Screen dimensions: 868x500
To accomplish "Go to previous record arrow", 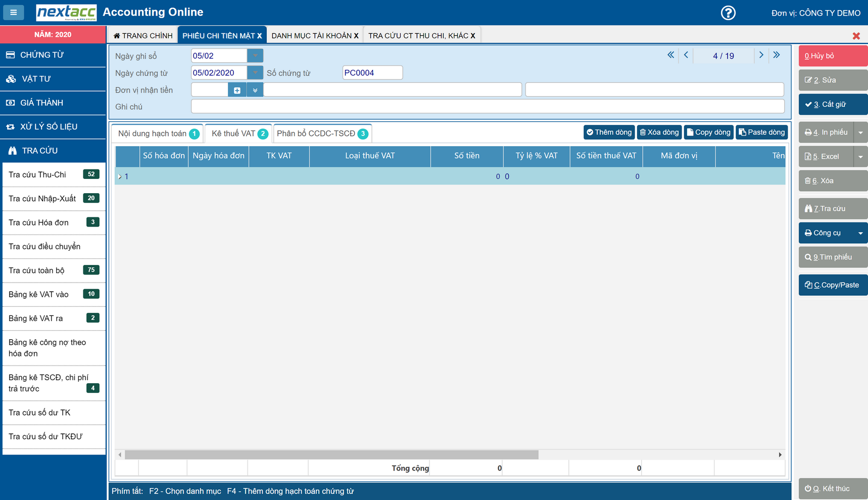I will [686, 55].
